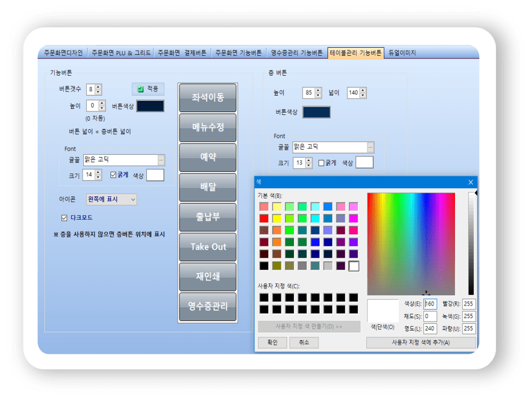This screenshot has height=400, width=532.
Task: Click 확인 in the color dialog
Action: coord(272,343)
